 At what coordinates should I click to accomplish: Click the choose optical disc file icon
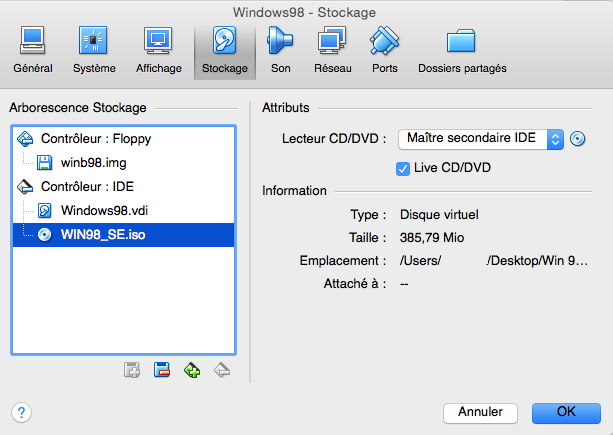(577, 139)
